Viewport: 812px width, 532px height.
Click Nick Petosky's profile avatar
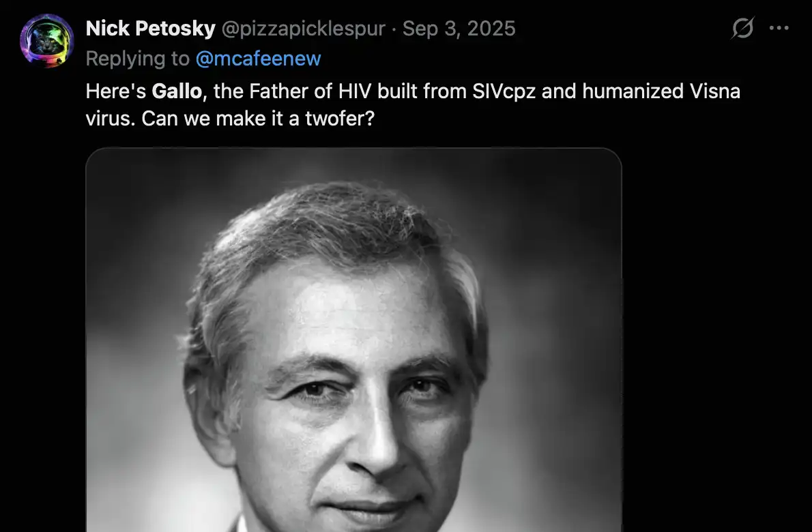click(x=46, y=41)
